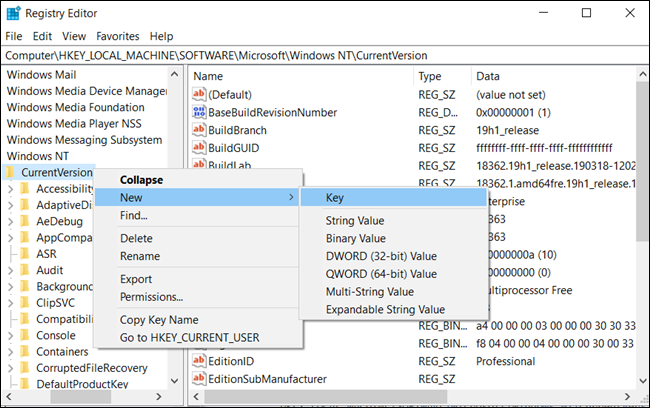This screenshot has height=408, width=650.
Task: Click Permissions... in the context menu
Action: pyautogui.click(x=151, y=297)
